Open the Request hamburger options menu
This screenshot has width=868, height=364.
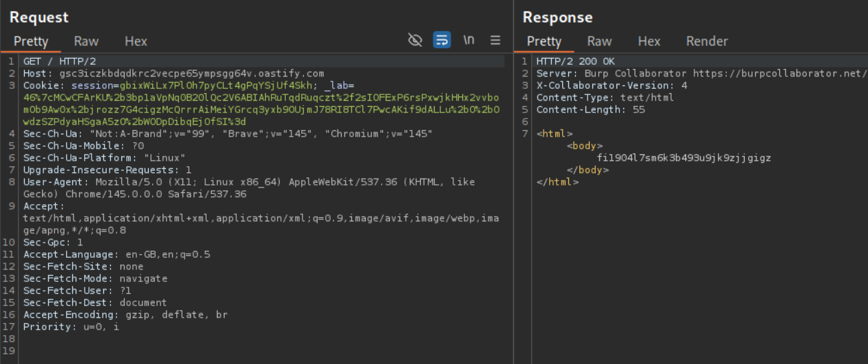click(x=495, y=41)
